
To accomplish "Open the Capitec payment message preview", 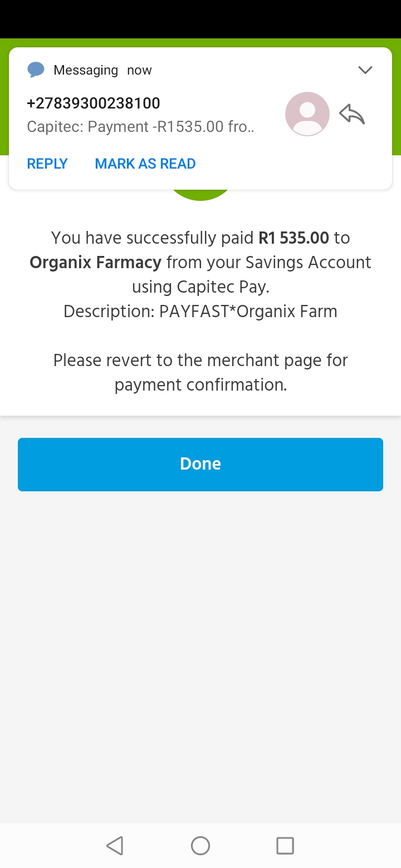I will [x=140, y=127].
